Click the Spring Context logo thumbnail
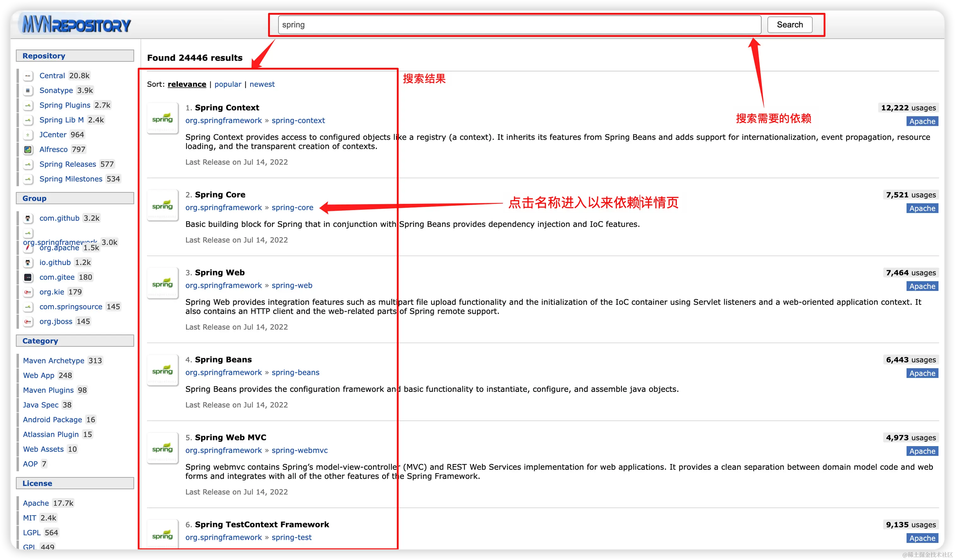 click(163, 119)
